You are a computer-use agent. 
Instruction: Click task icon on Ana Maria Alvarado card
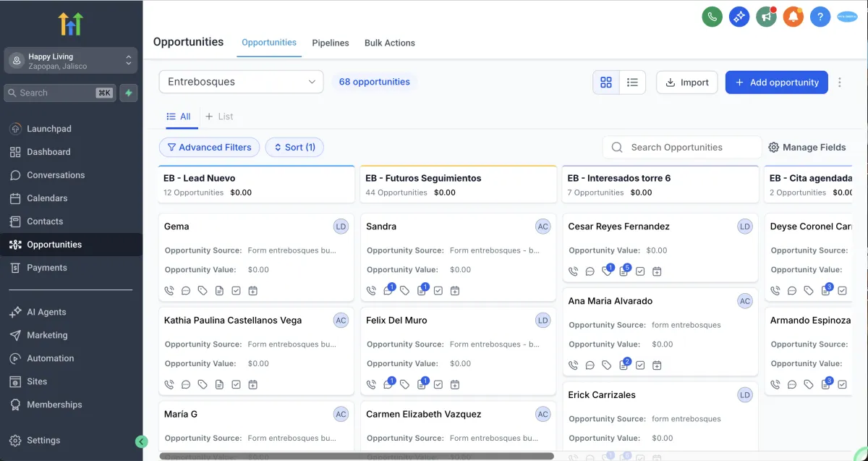click(x=640, y=365)
